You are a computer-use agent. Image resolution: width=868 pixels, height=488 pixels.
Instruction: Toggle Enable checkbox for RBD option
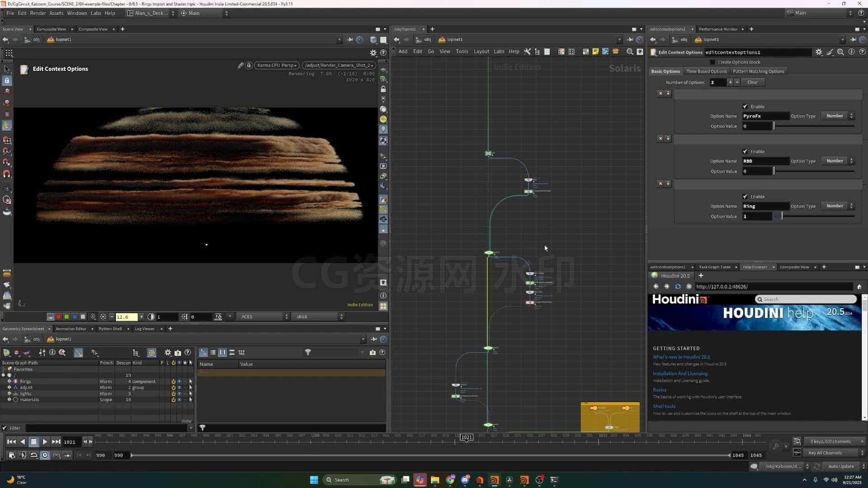(745, 151)
